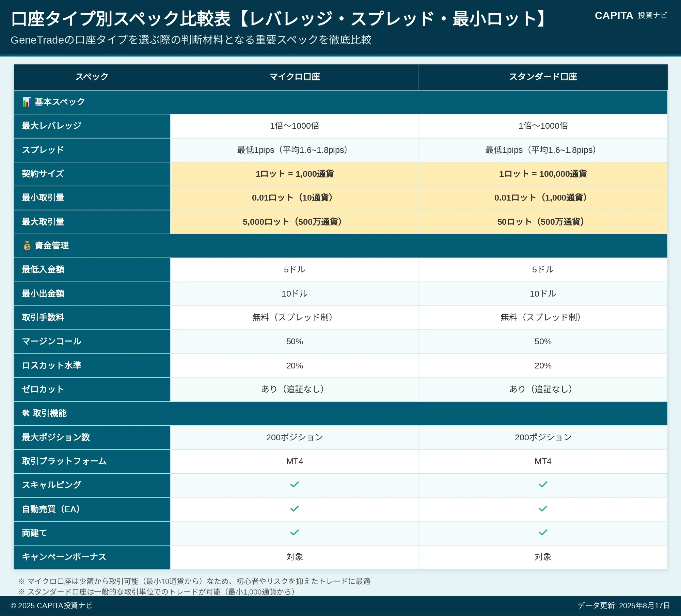Click the money bag icon beside 資金管理
This screenshot has height=616, width=681.
pyautogui.click(x=27, y=246)
